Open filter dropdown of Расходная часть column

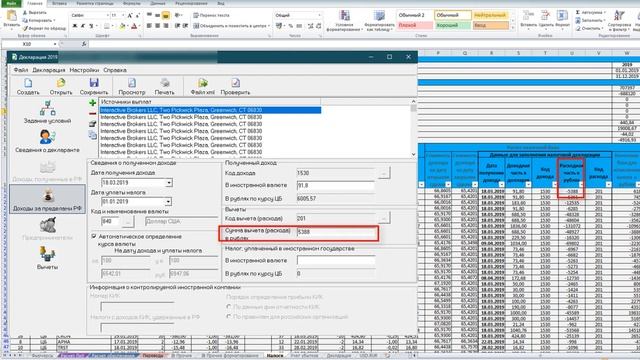(x=581, y=184)
